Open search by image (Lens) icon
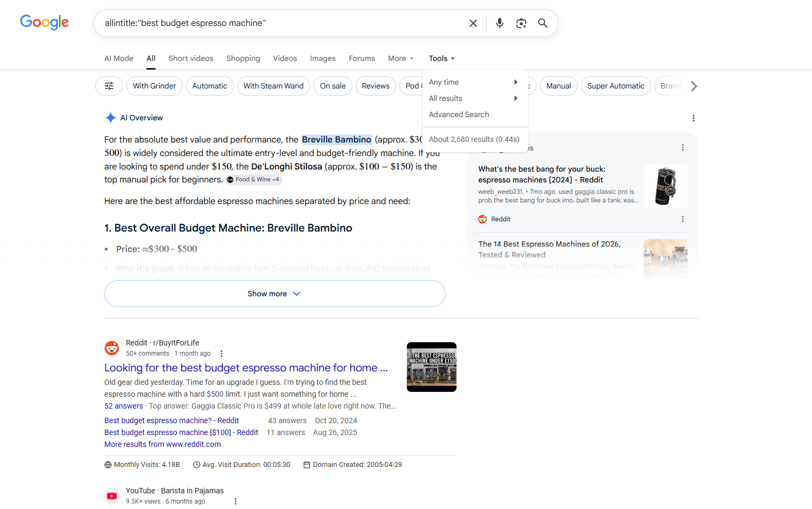This screenshot has width=812, height=509. [x=521, y=23]
